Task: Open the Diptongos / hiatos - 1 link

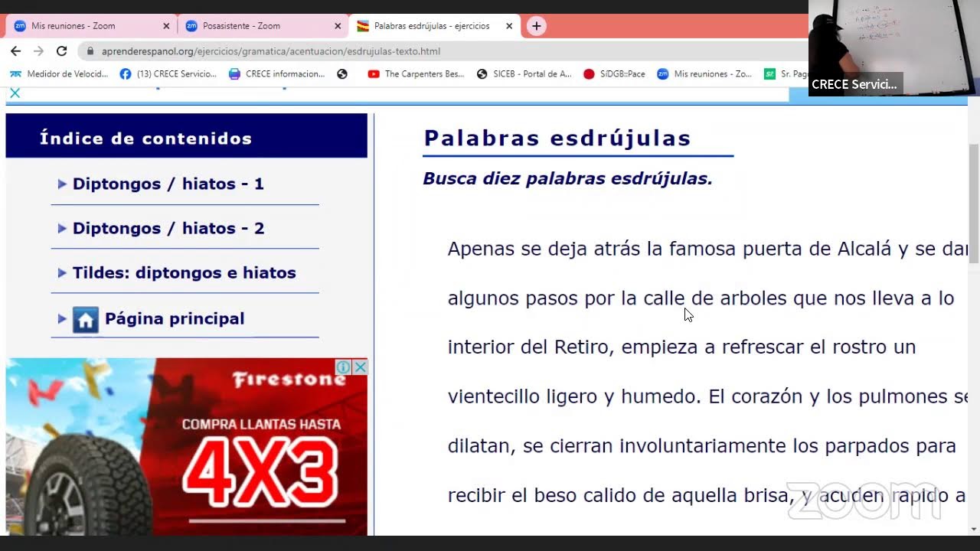Action: point(168,184)
